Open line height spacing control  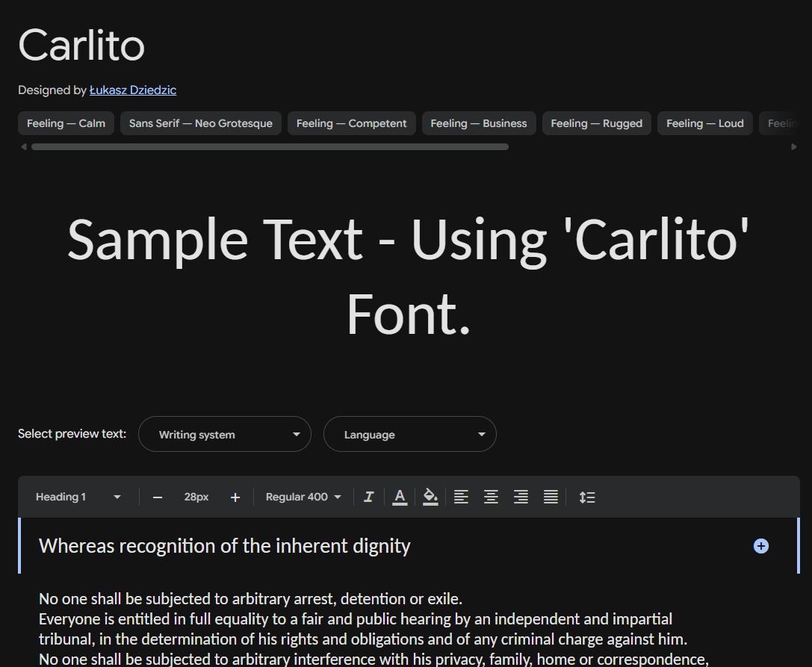586,497
